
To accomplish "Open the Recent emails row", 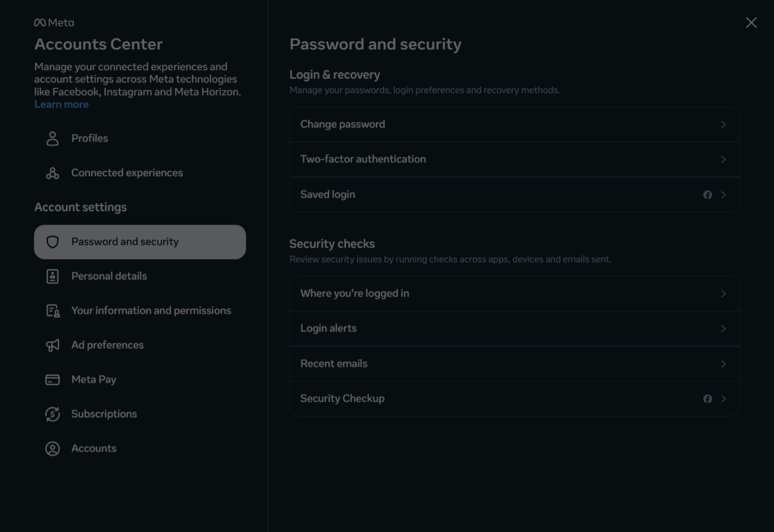I will click(x=514, y=364).
